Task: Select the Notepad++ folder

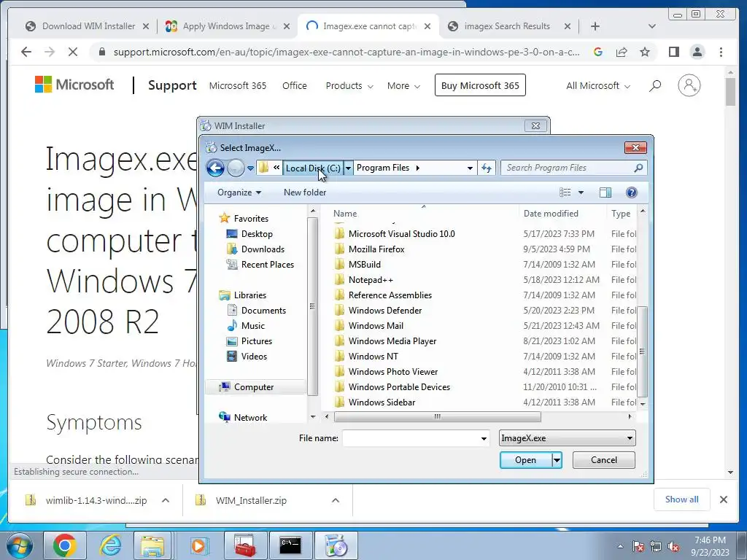Action: point(371,280)
